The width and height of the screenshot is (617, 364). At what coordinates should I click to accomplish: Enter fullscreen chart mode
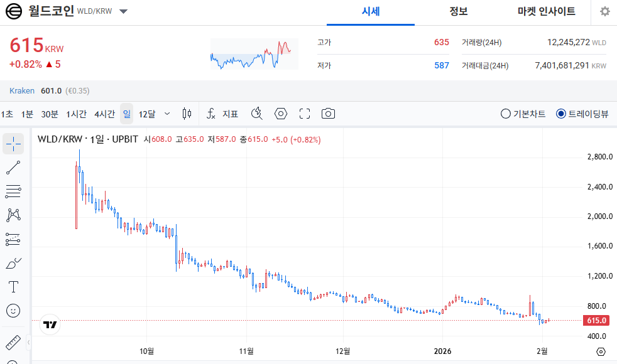pos(305,114)
